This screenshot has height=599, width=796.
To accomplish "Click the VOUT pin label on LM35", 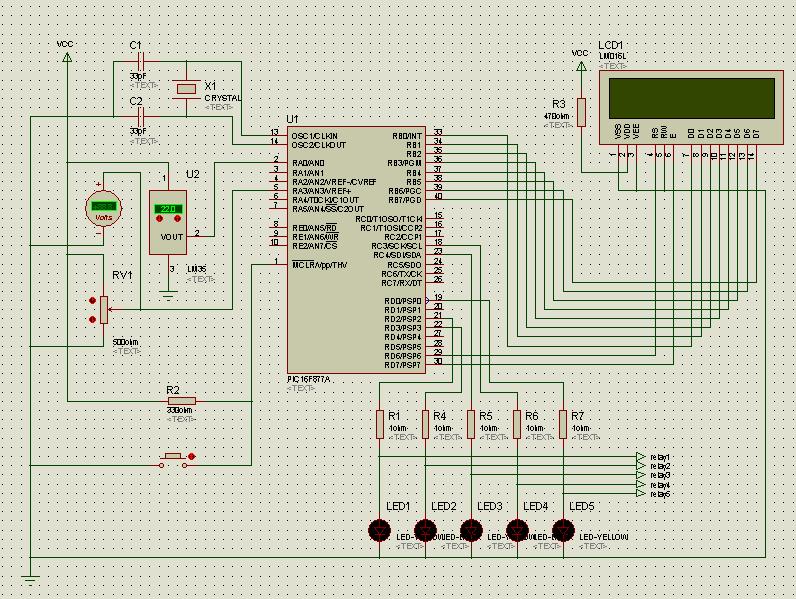I will click(172, 237).
